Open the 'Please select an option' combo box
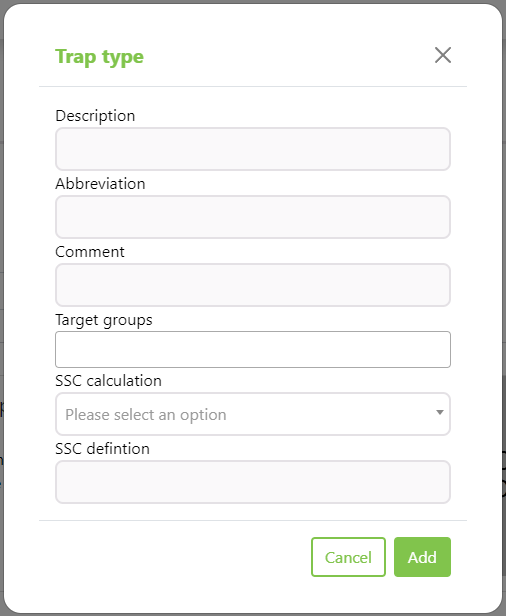506x616 pixels. pyautogui.click(x=253, y=414)
